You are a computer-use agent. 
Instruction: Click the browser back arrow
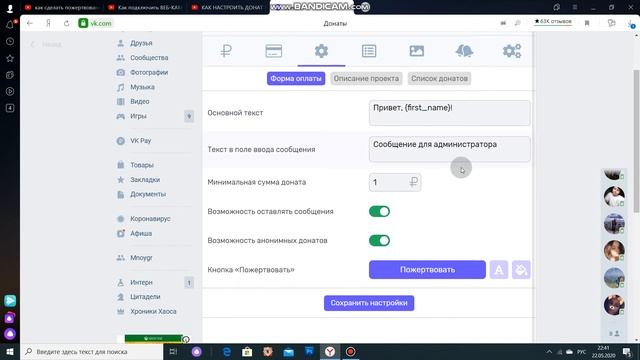coord(30,23)
